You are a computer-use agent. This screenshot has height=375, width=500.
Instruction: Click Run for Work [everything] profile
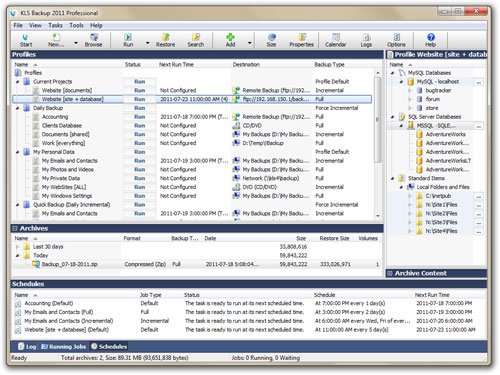point(140,143)
